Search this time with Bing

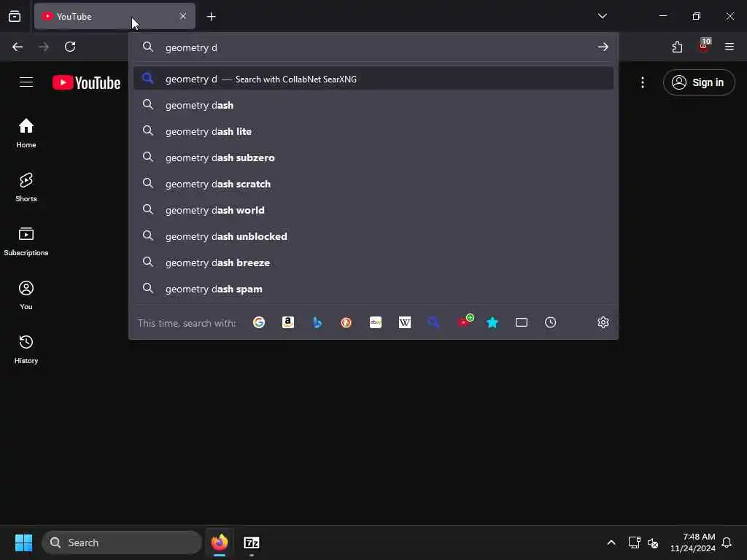point(317,322)
